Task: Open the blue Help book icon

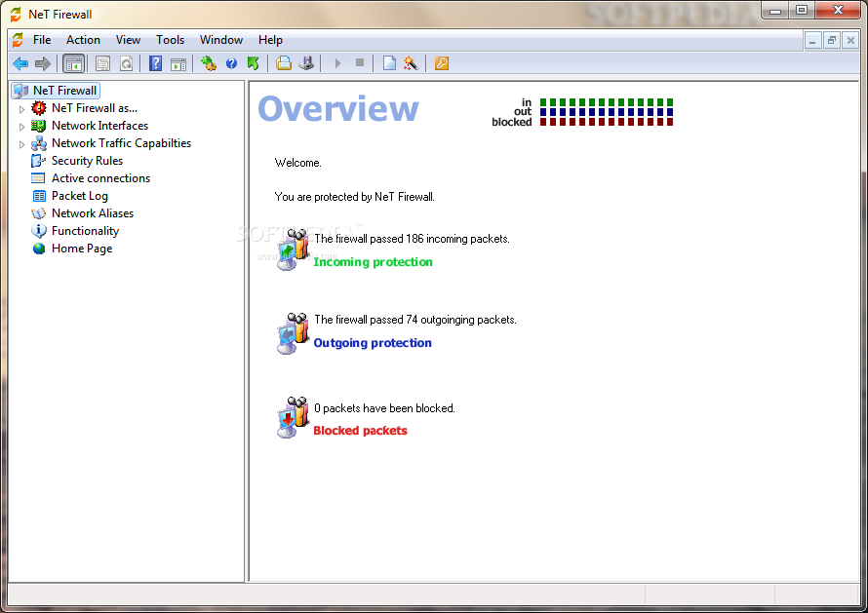Action: (155, 63)
